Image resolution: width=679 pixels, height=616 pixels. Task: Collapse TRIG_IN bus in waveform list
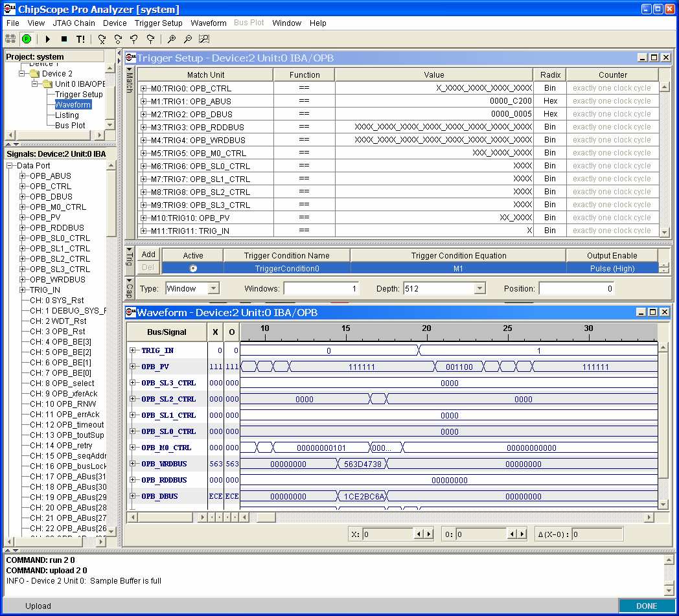click(133, 350)
